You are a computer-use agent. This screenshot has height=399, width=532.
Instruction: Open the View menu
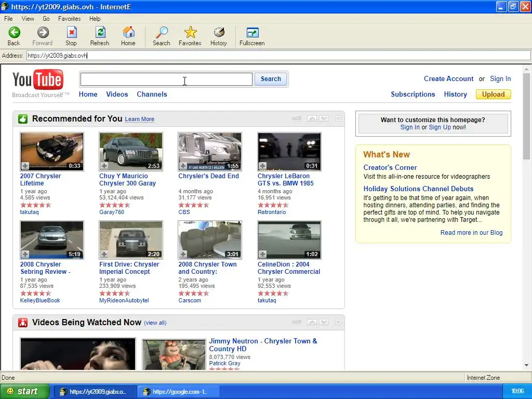[28, 19]
